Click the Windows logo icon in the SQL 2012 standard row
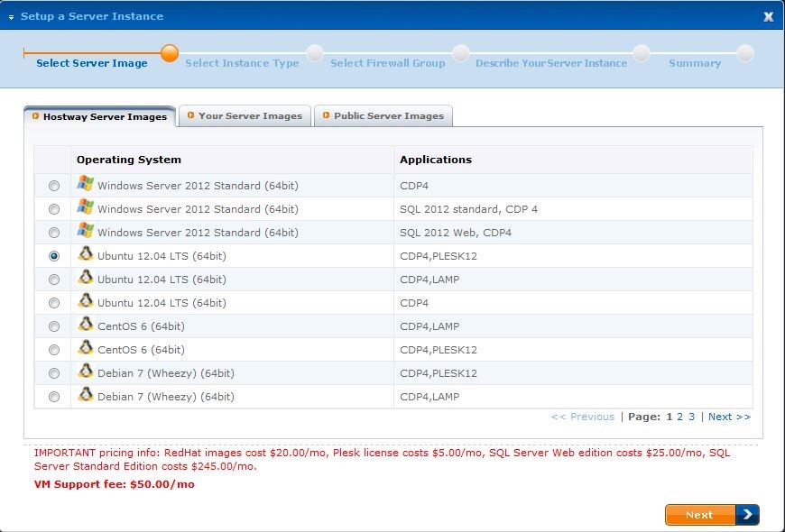This screenshot has width=785, height=532. (x=86, y=206)
